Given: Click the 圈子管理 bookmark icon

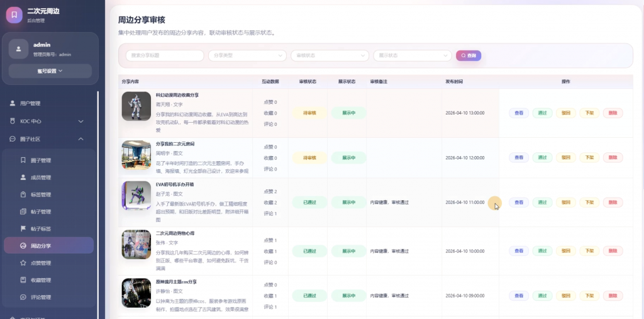Looking at the screenshot, I should pyautogui.click(x=23, y=160).
